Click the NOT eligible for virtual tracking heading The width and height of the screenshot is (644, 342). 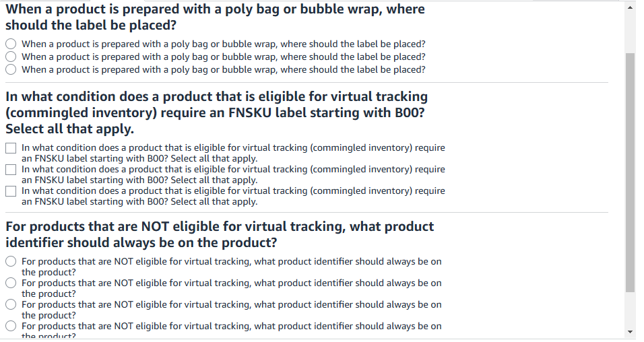tap(220, 234)
